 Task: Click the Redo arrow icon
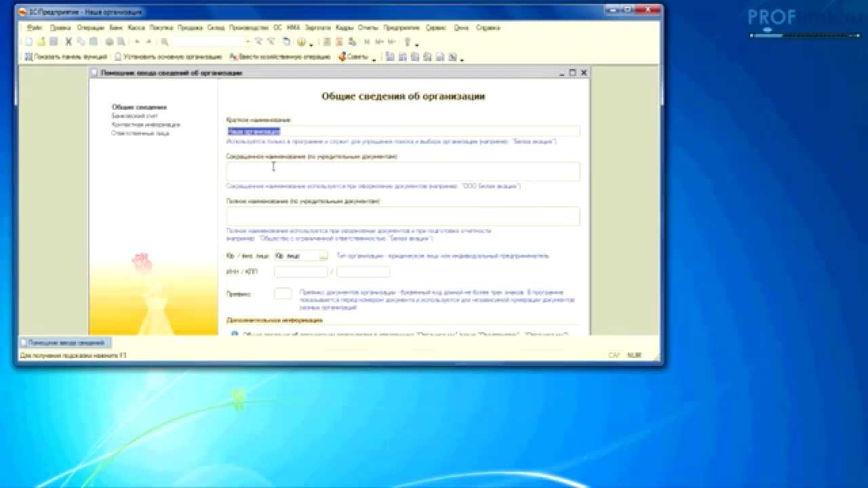(149, 41)
